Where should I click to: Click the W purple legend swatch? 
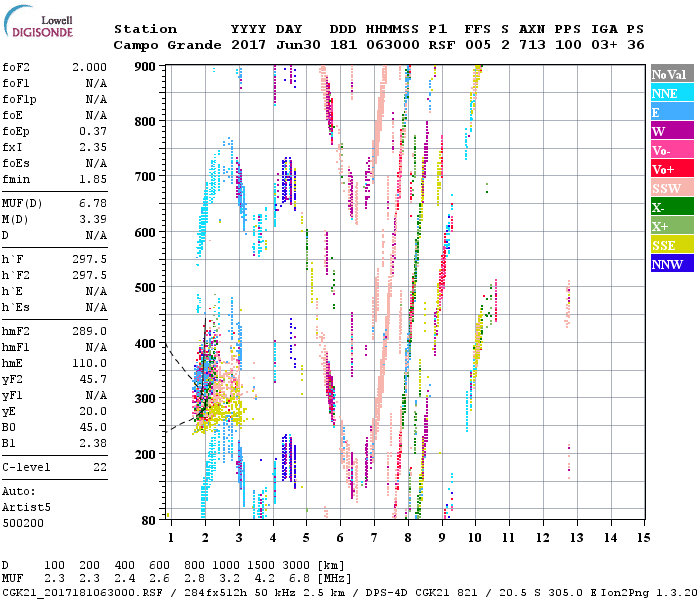click(x=671, y=131)
